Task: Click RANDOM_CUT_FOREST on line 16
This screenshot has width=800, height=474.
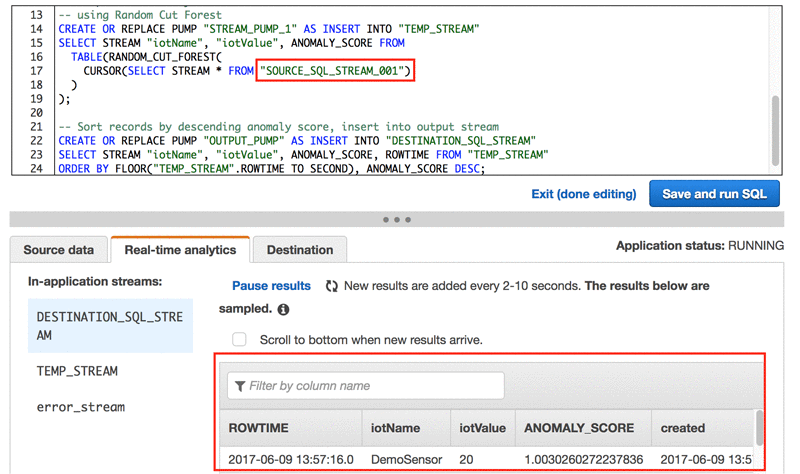Action: 162,57
